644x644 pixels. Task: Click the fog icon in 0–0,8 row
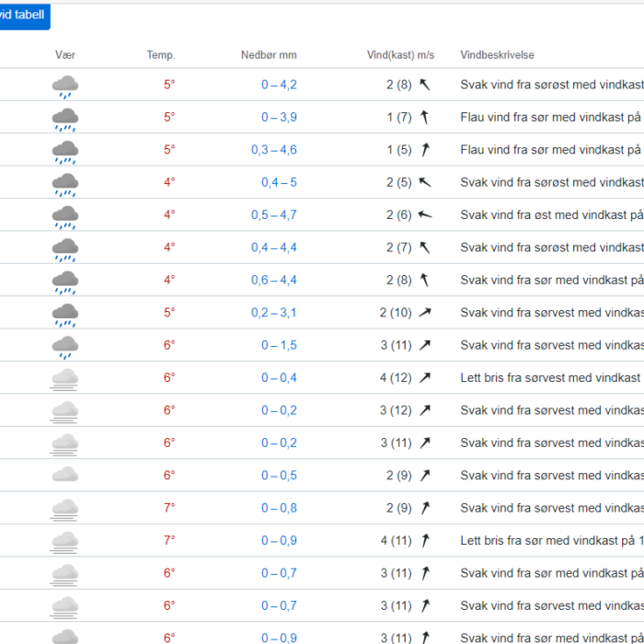coord(65,510)
